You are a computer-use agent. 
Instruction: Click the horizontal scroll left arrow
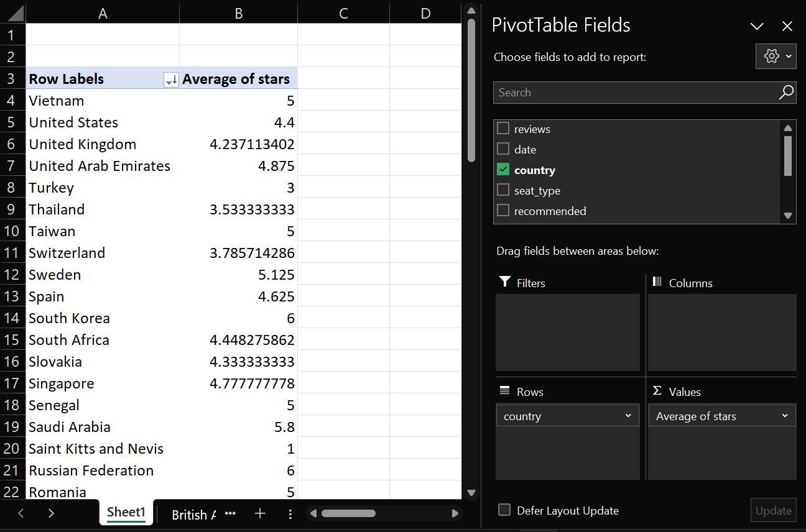[x=313, y=513]
